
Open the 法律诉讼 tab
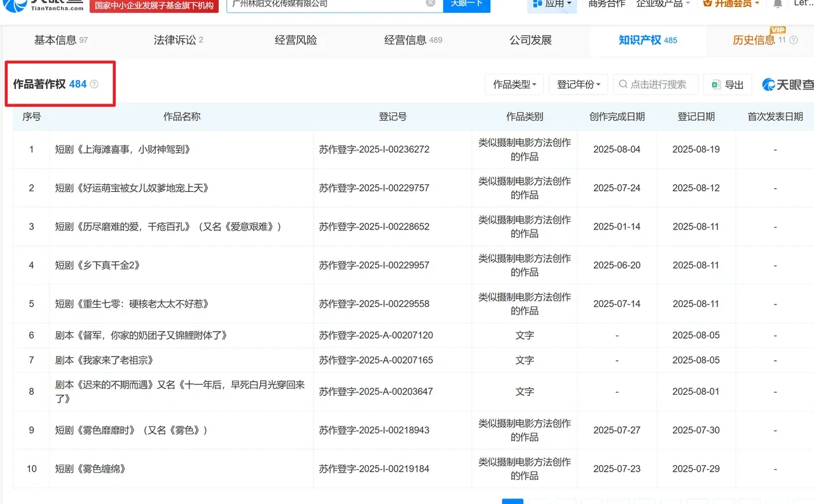(174, 39)
